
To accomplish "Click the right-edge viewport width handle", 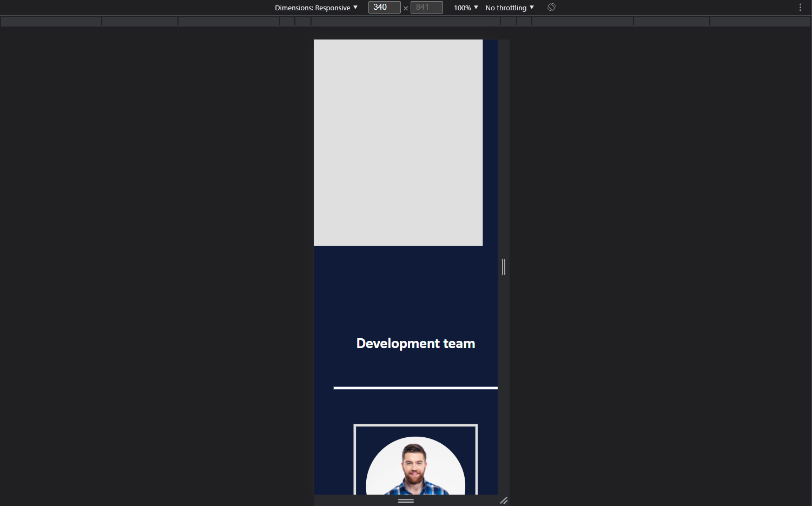I will (x=504, y=267).
